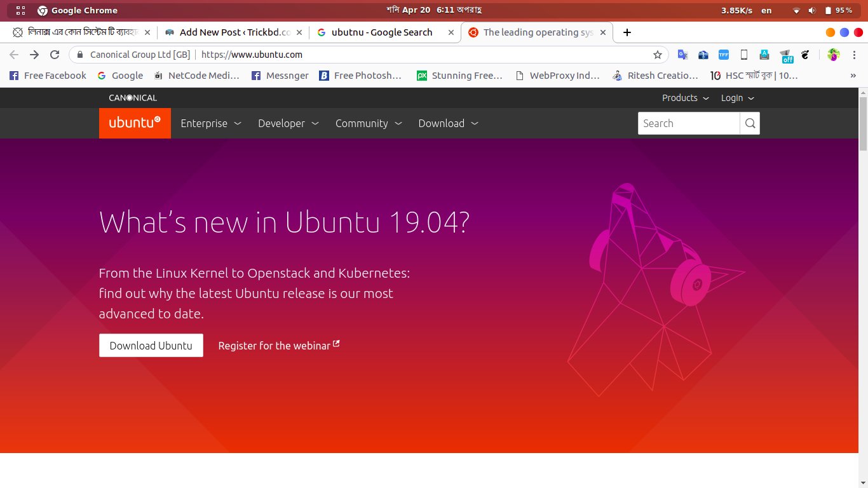The width and height of the screenshot is (868, 488).
Task: Open the 'Free Facebook' bookmark
Action: coord(48,76)
